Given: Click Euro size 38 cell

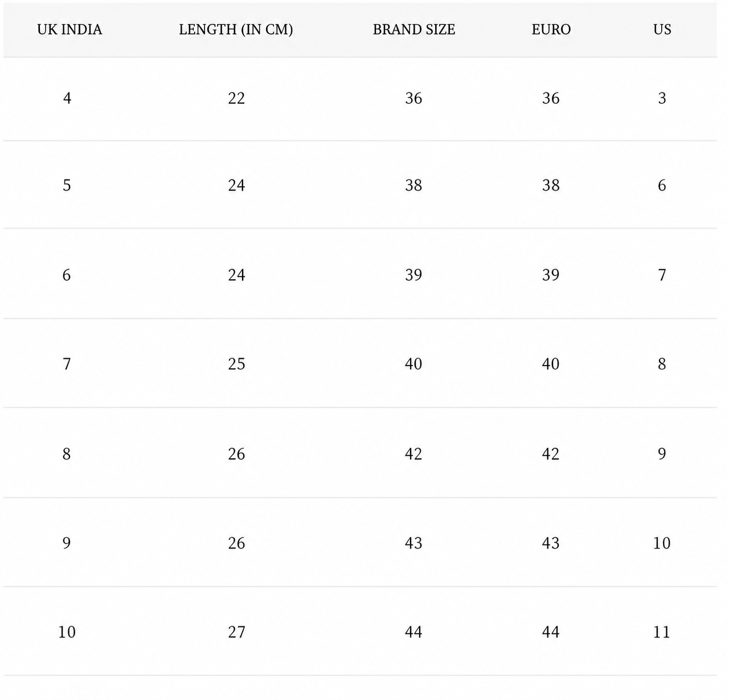Looking at the screenshot, I should click(x=551, y=186).
